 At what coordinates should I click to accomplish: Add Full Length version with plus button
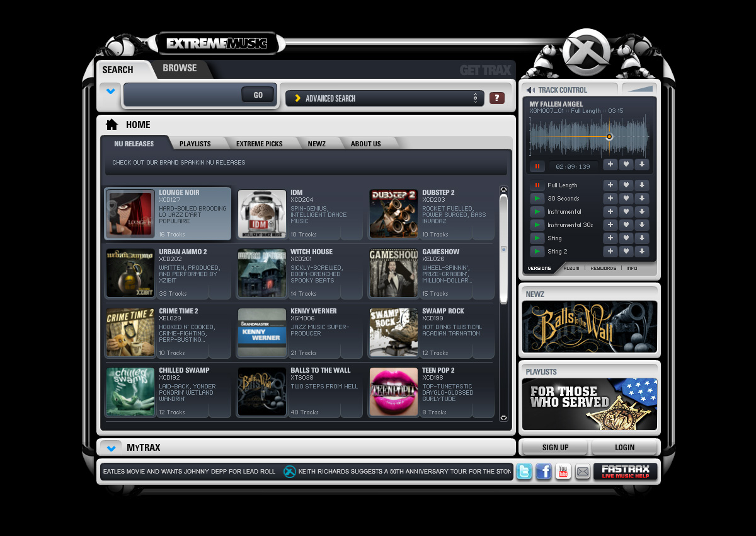coord(610,185)
